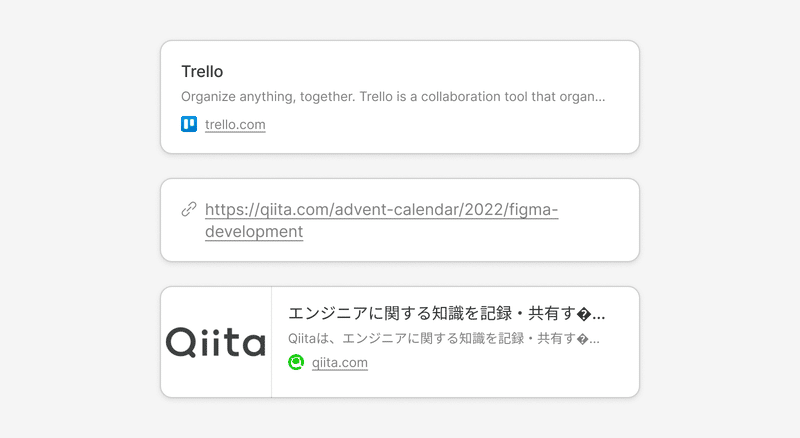Click the gray Japanese description starting with "Qiitaは"
The height and width of the screenshot is (438, 800).
(x=444, y=338)
